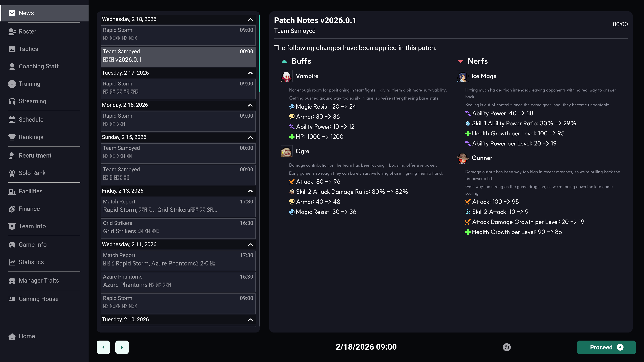
Task: Click the Ice Mage champion portrait
Action: 463,76
